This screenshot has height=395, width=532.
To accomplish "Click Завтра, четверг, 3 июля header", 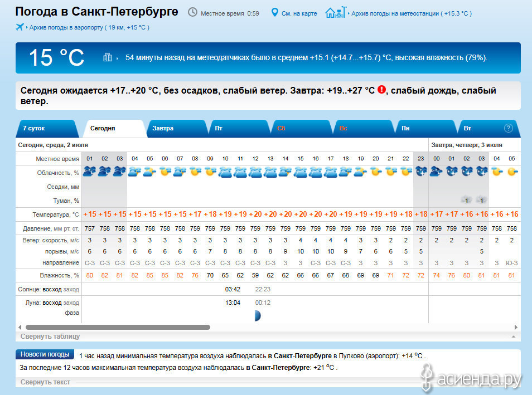I will tap(467, 145).
